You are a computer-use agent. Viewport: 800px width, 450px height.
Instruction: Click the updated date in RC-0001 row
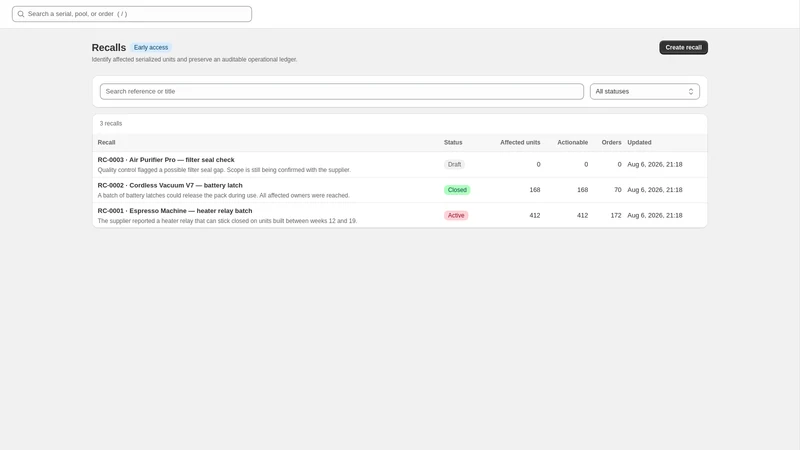coord(655,215)
